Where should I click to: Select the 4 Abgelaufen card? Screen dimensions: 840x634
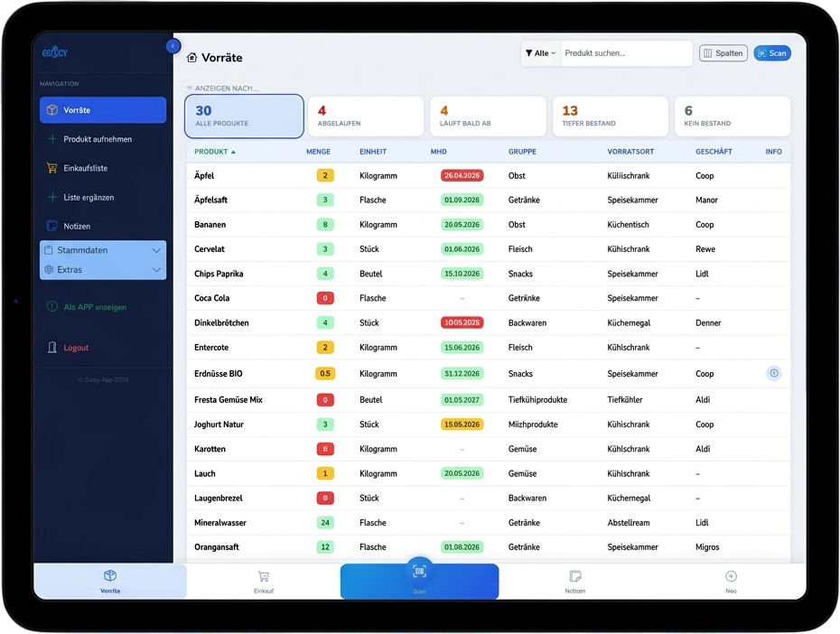366,117
